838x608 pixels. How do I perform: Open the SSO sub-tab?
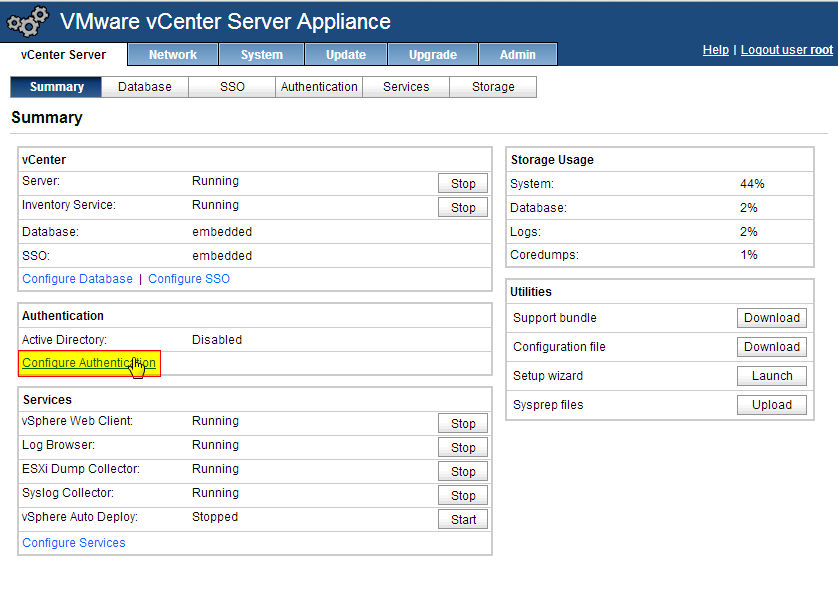232,87
